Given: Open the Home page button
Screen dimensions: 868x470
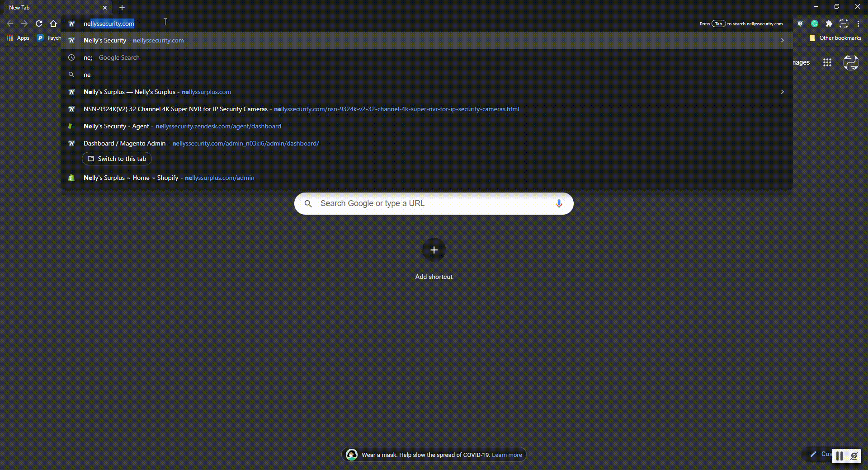Looking at the screenshot, I should [x=53, y=23].
